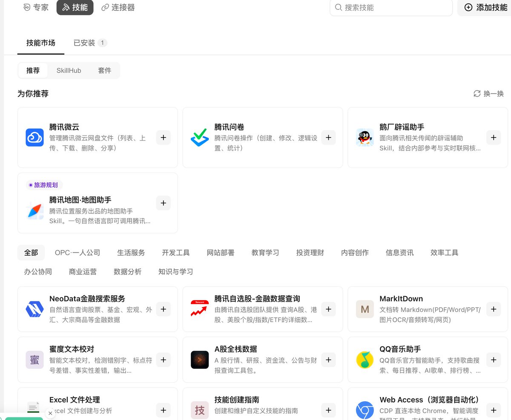Add the 腾讯问卷 skill with plus icon
The image size is (511, 420).
(328, 138)
